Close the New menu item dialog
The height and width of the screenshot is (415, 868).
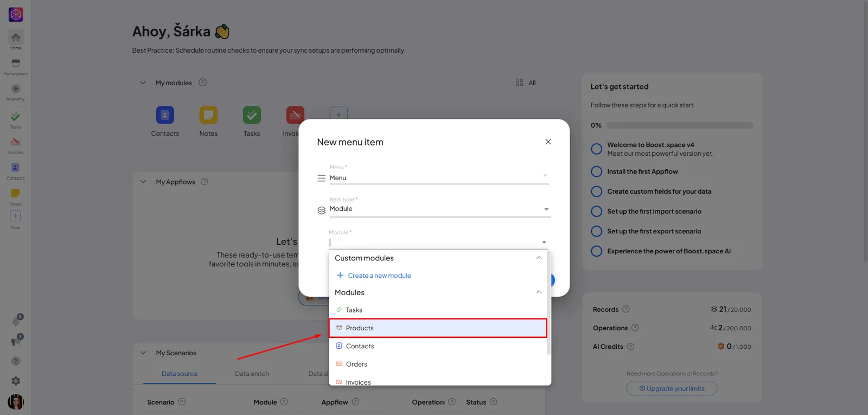pos(548,142)
